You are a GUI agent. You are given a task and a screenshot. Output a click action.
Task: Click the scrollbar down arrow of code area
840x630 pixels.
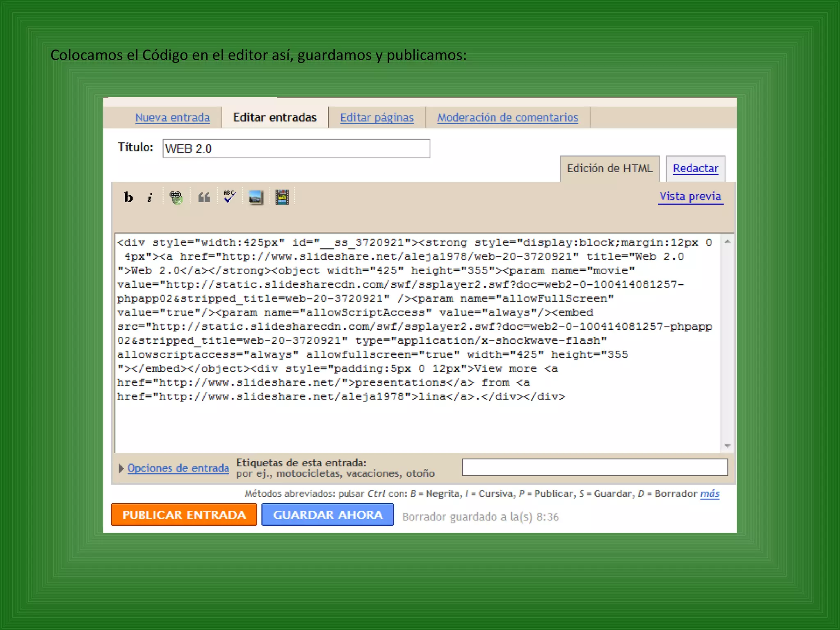click(x=727, y=446)
